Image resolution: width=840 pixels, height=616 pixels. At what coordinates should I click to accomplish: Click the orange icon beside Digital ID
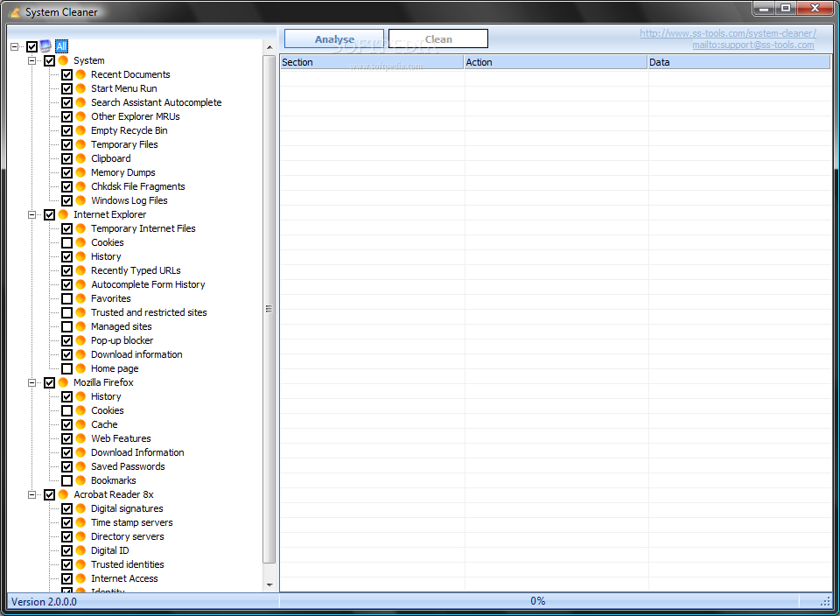click(80, 550)
